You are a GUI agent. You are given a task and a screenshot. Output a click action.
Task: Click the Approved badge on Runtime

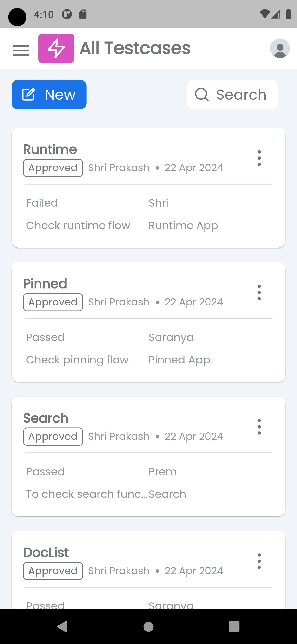point(53,168)
